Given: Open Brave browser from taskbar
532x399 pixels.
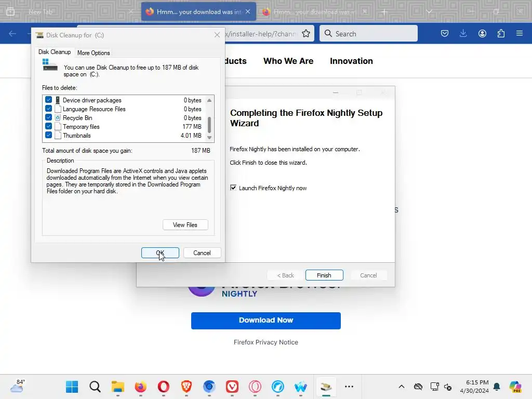Looking at the screenshot, I should pos(187,387).
